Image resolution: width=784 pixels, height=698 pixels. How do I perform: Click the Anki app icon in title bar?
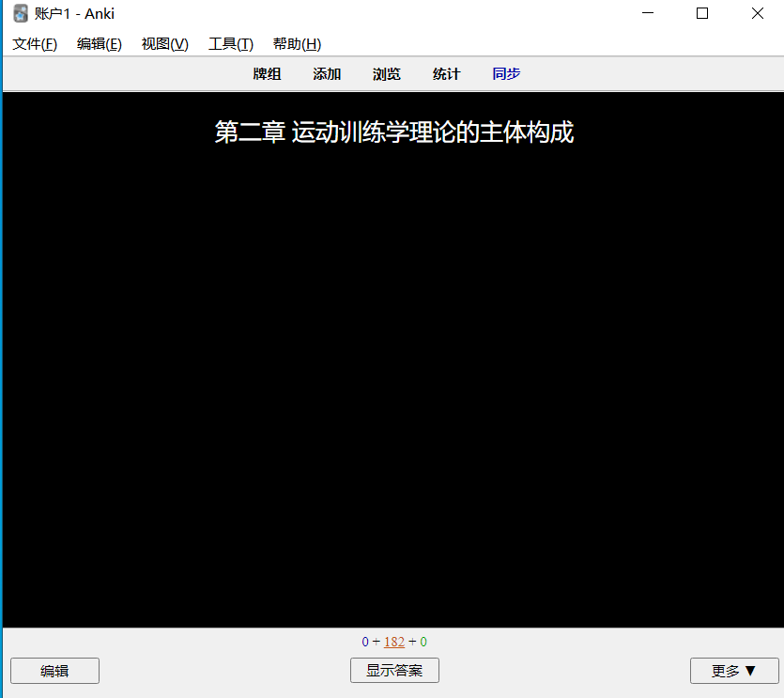21,13
